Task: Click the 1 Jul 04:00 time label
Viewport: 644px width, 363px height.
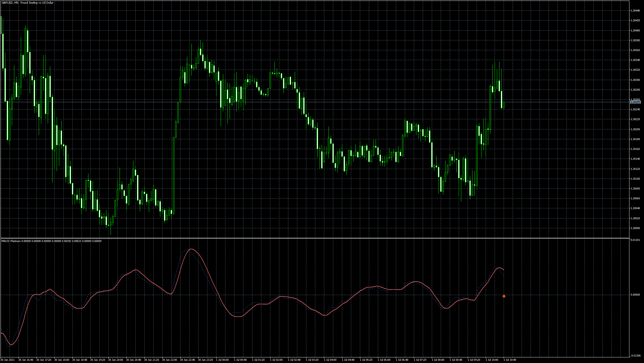Action: tap(330, 360)
